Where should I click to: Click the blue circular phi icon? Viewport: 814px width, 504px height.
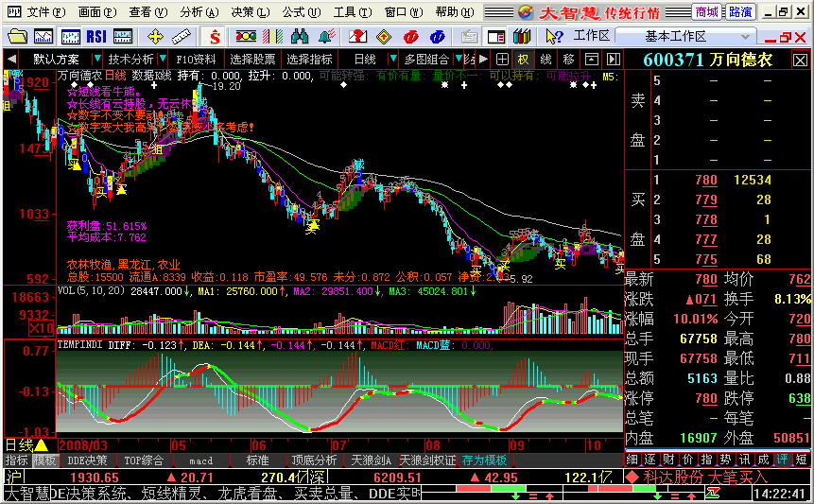[x=438, y=36]
